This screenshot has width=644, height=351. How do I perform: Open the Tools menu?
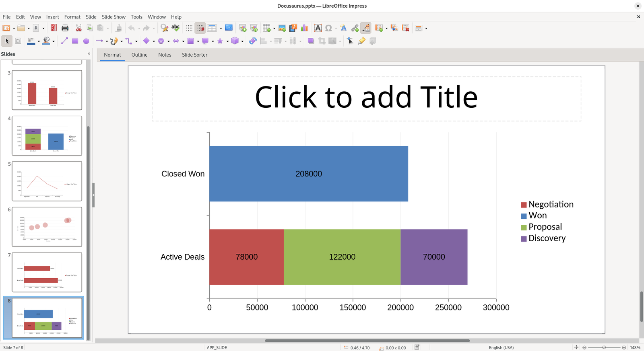[x=136, y=17]
